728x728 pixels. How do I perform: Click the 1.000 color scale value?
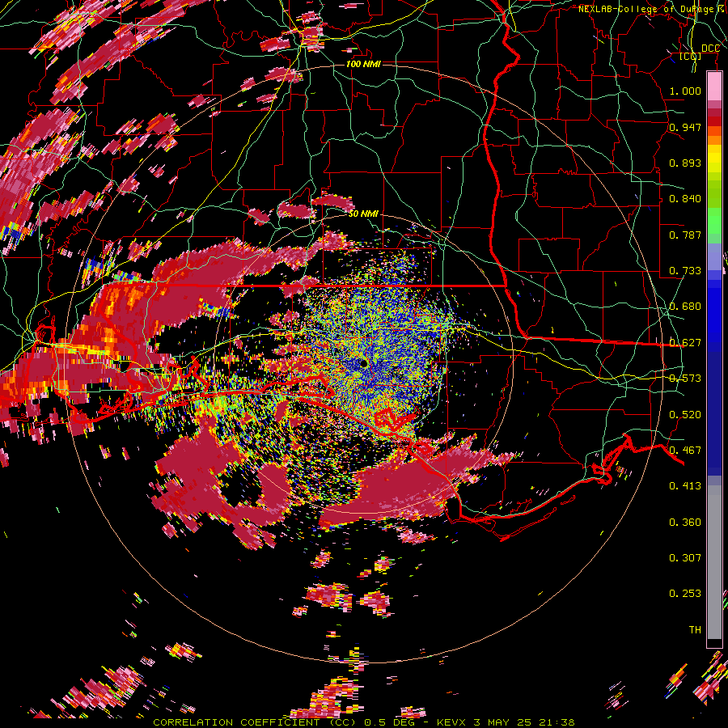(685, 91)
